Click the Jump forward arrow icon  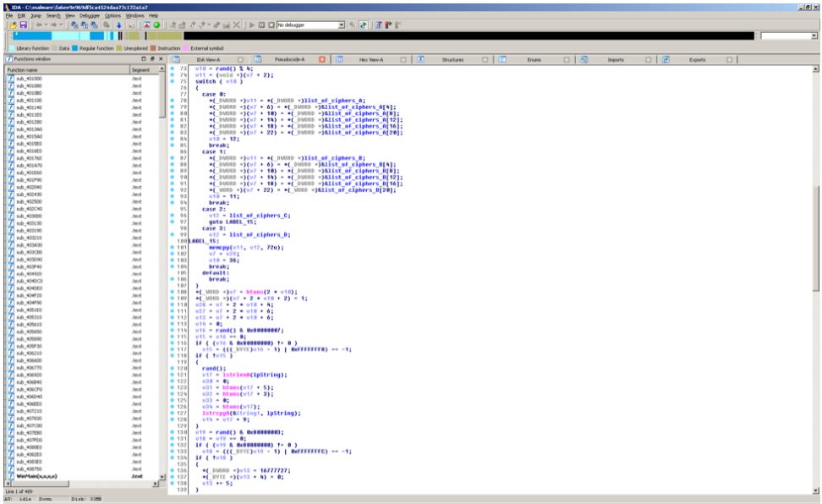click(x=53, y=25)
